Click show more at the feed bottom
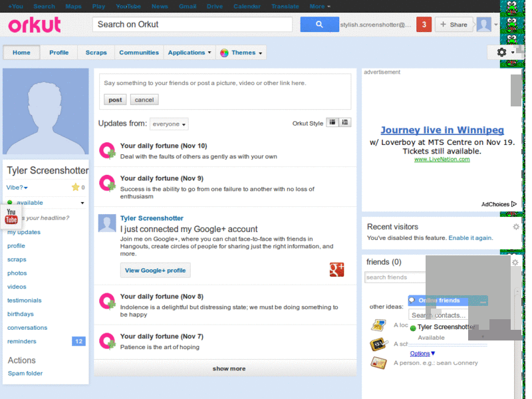Screen dimensions: 532x399 225,368
